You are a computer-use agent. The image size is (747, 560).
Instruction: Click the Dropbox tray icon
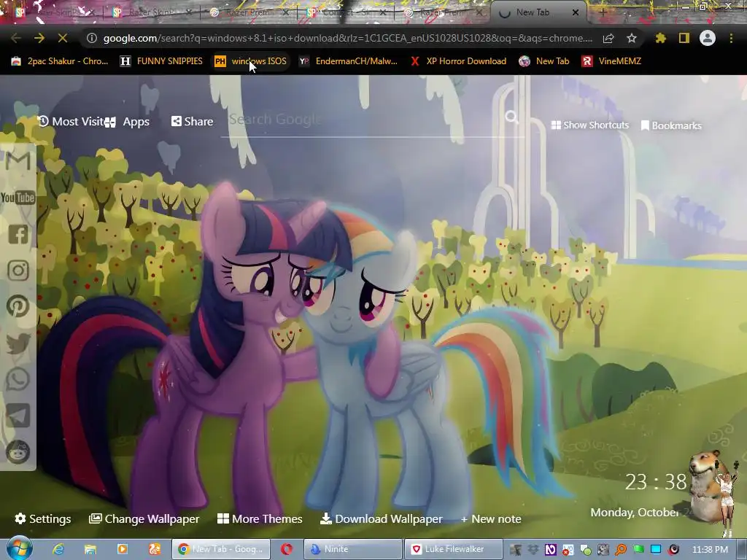tap(533, 550)
